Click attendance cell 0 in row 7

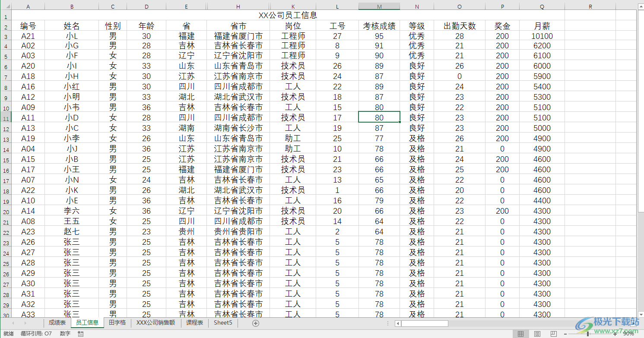460,76
